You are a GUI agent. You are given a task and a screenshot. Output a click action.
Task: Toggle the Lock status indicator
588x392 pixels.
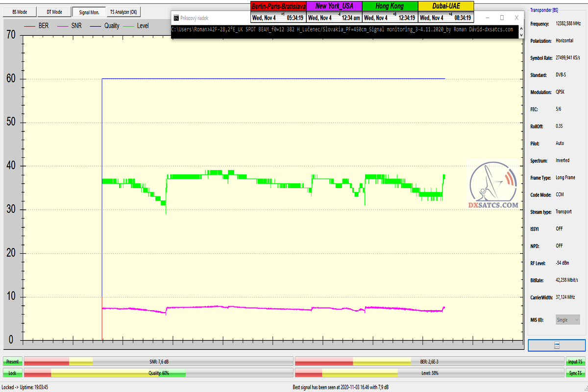tap(12, 373)
